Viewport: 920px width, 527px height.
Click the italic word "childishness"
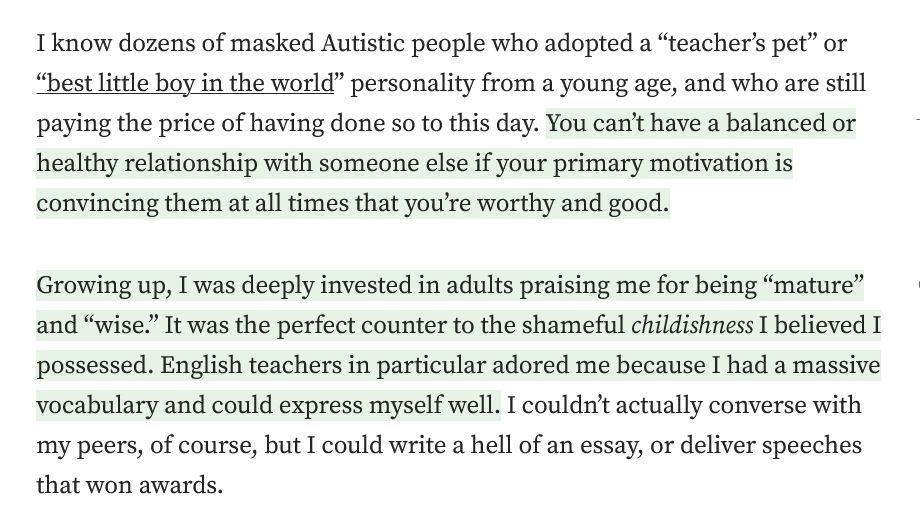(x=692, y=325)
